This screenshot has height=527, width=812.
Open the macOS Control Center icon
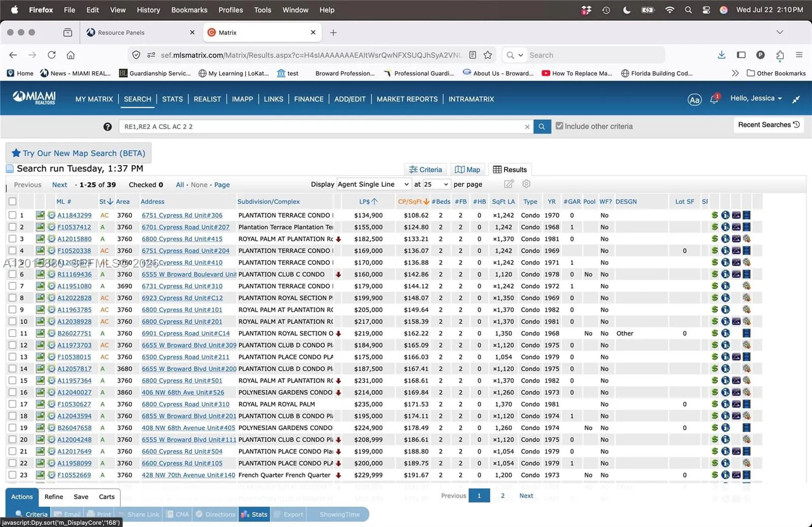click(x=706, y=10)
